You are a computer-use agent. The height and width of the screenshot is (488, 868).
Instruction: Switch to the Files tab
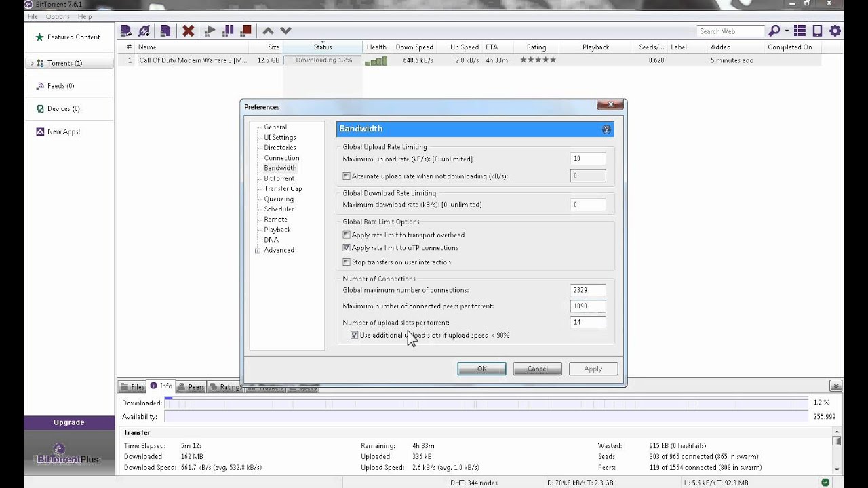pos(132,387)
